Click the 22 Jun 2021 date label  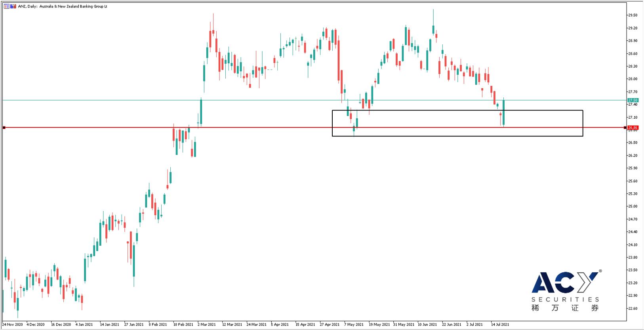click(452, 324)
